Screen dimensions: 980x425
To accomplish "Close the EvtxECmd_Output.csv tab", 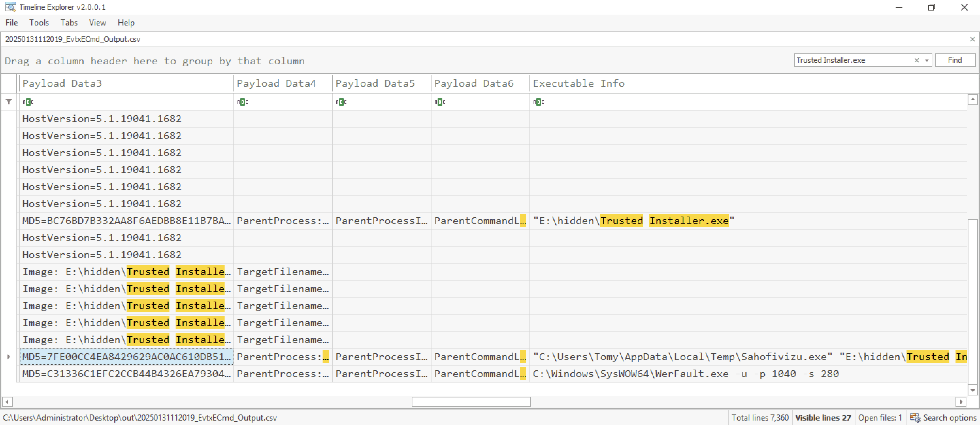I will click(972, 39).
